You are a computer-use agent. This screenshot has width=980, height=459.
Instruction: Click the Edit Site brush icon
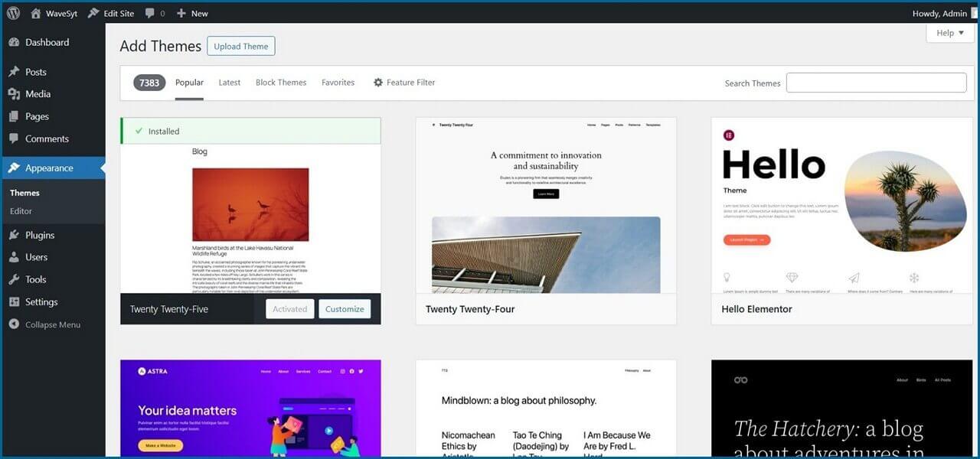[93, 13]
